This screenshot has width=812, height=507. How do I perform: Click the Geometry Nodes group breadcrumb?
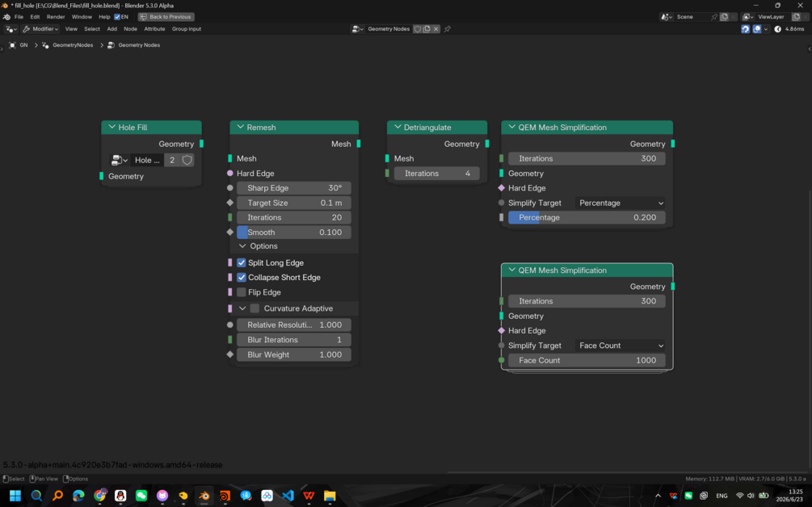coord(133,45)
